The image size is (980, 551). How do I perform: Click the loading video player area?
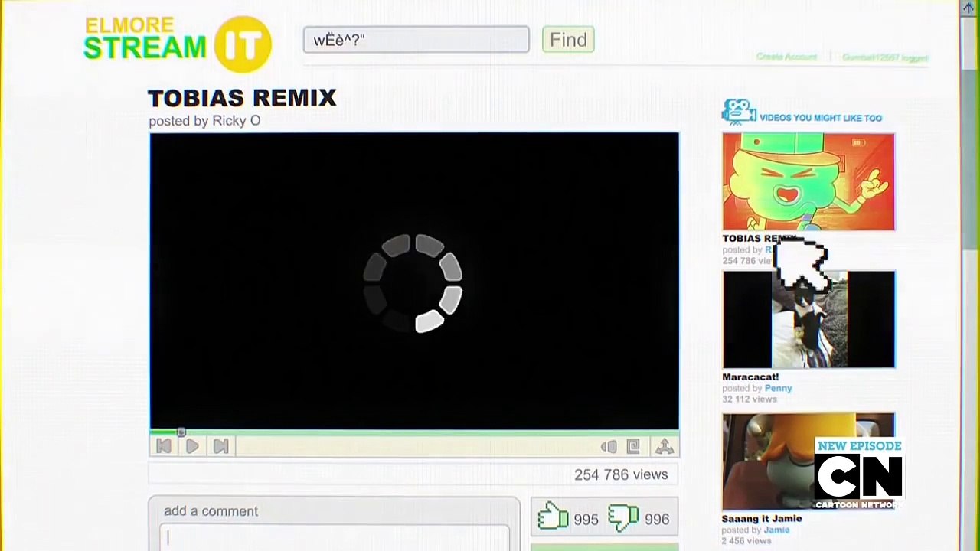414,281
